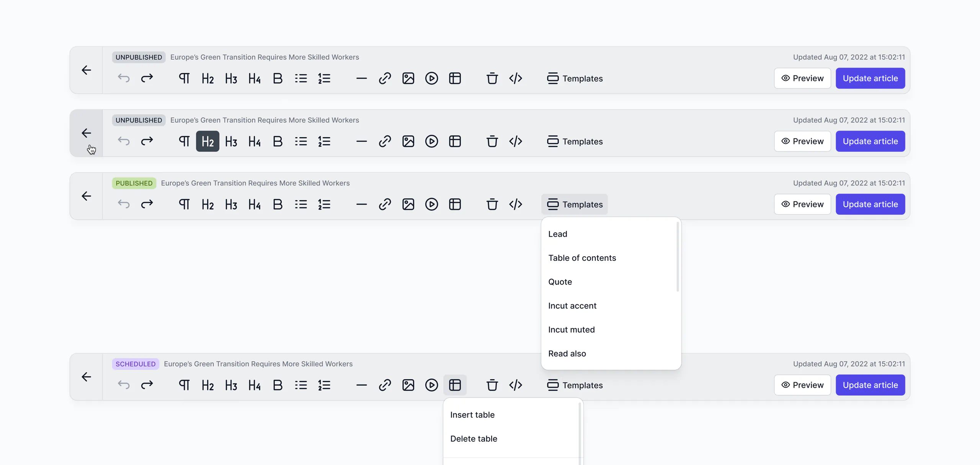Select the paragraph icon in the second toolbar
Viewport: 980px width, 465px height.
coord(184,141)
